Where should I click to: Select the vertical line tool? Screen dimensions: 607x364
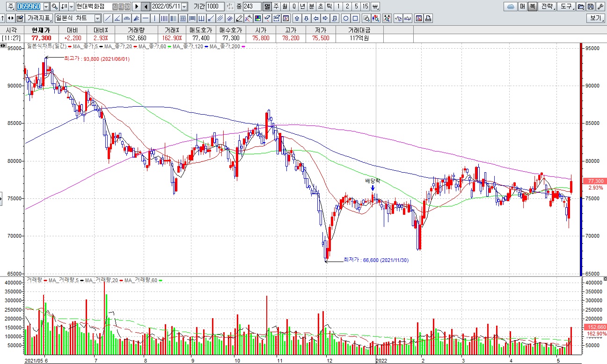click(154, 18)
